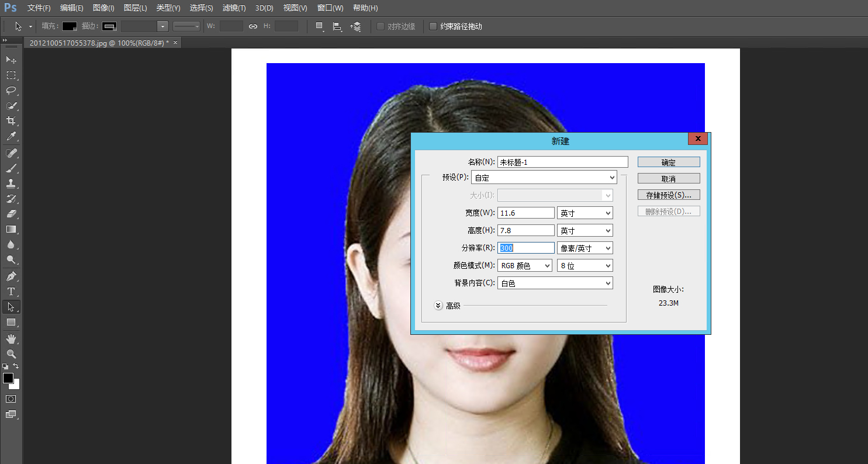Select the Eyedropper tool
This screenshot has width=868, height=464.
point(11,137)
